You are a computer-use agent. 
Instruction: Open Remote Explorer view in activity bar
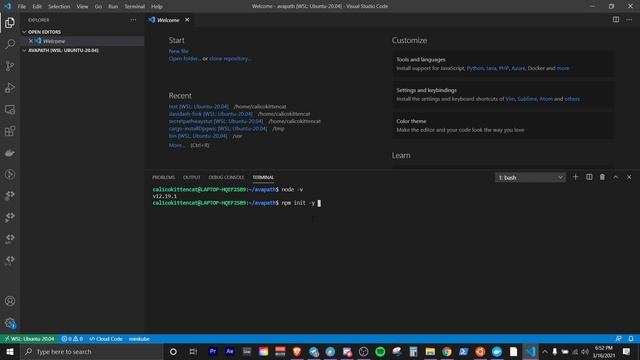pos(10,109)
